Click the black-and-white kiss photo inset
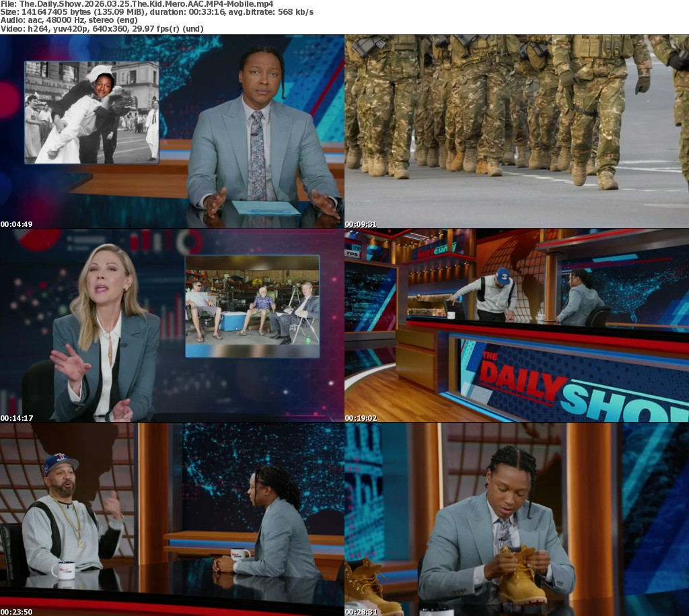The image size is (689, 616). (92, 112)
